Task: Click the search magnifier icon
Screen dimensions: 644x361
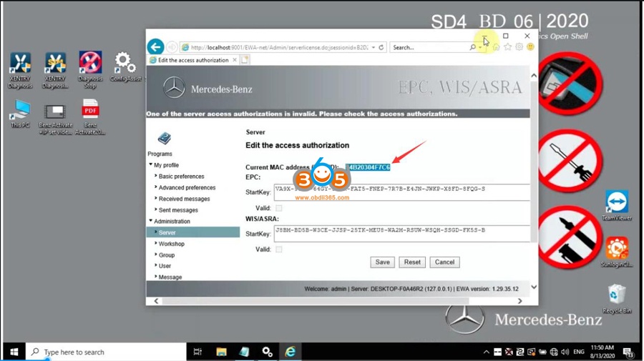Action: tap(473, 48)
